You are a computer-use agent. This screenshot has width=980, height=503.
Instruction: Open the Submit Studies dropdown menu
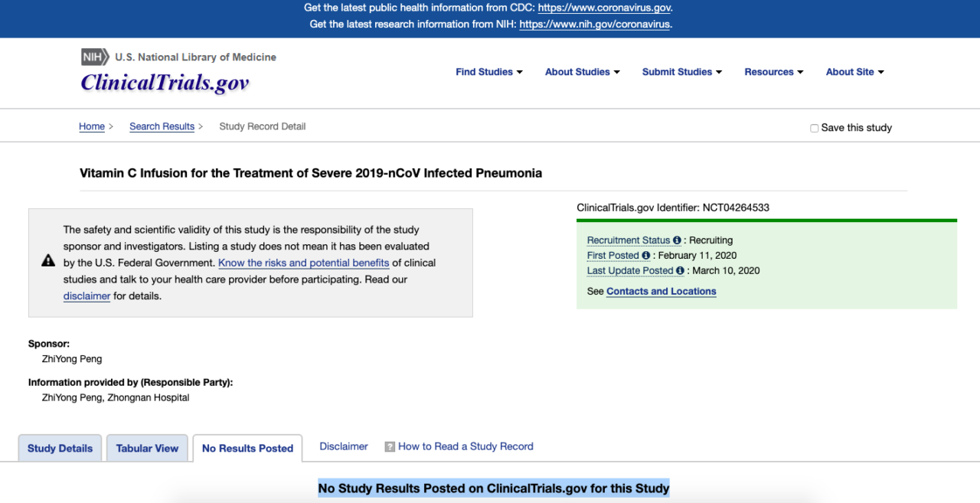tap(682, 72)
